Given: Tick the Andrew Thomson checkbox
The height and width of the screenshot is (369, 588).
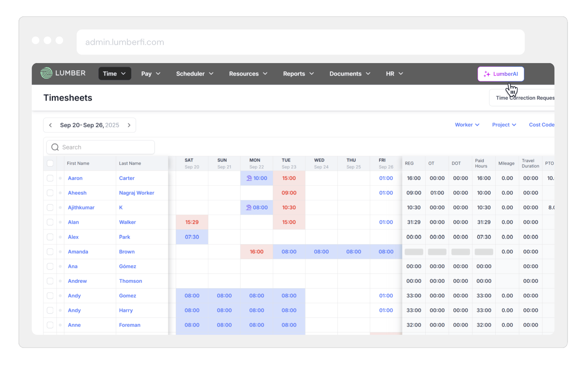Looking at the screenshot, I should (x=50, y=281).
